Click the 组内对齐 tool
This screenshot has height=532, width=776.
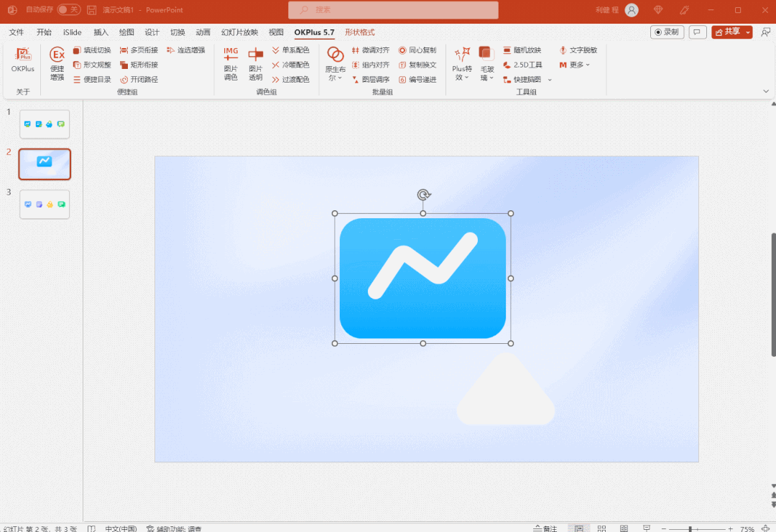371,65
